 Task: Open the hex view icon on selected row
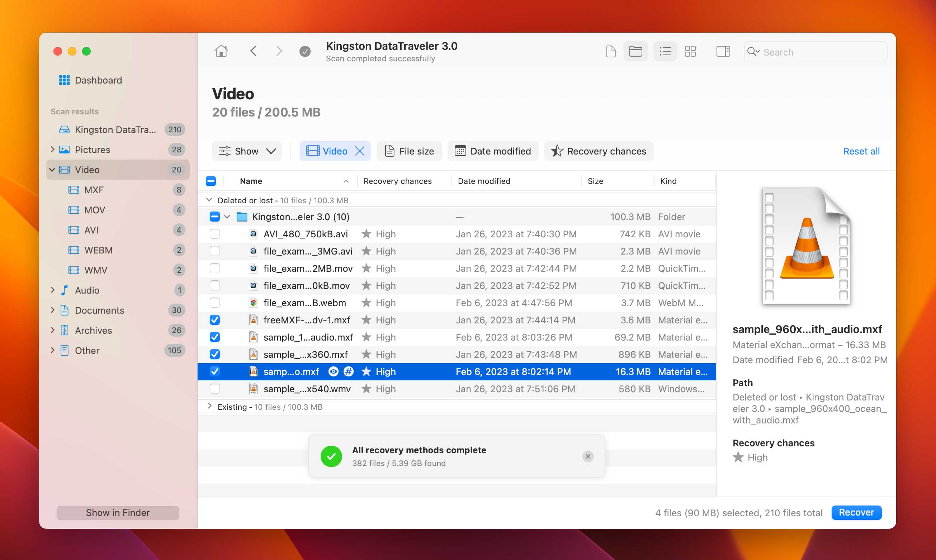348,372
